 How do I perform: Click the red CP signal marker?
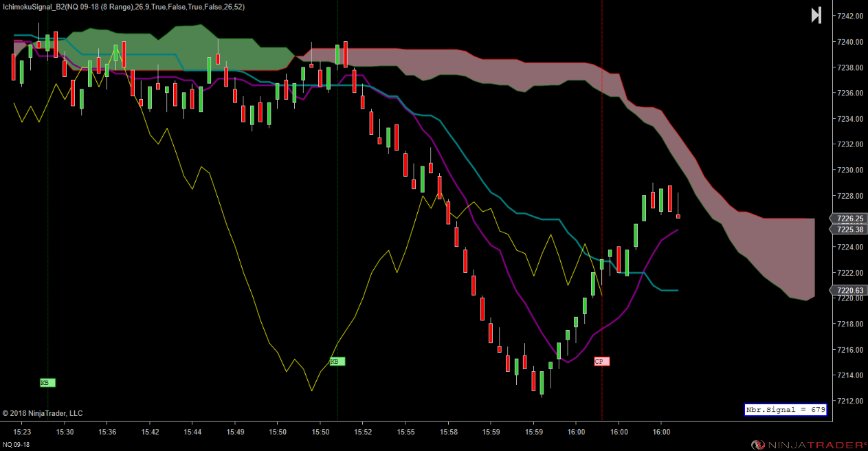tap(601, 361)
